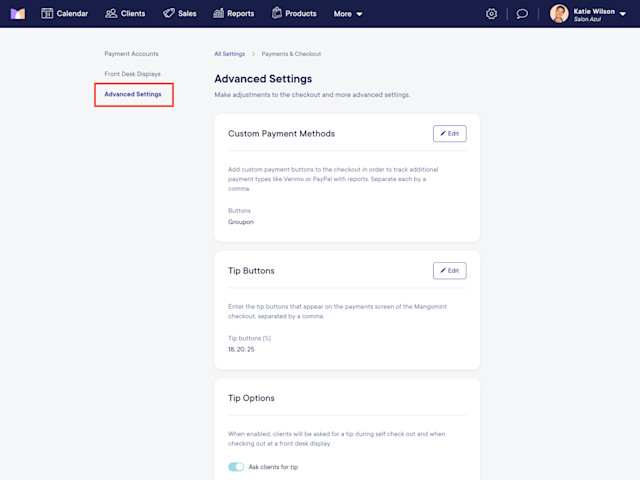
Task: Edit the Tip Buttons section
Action: point(449,271)
